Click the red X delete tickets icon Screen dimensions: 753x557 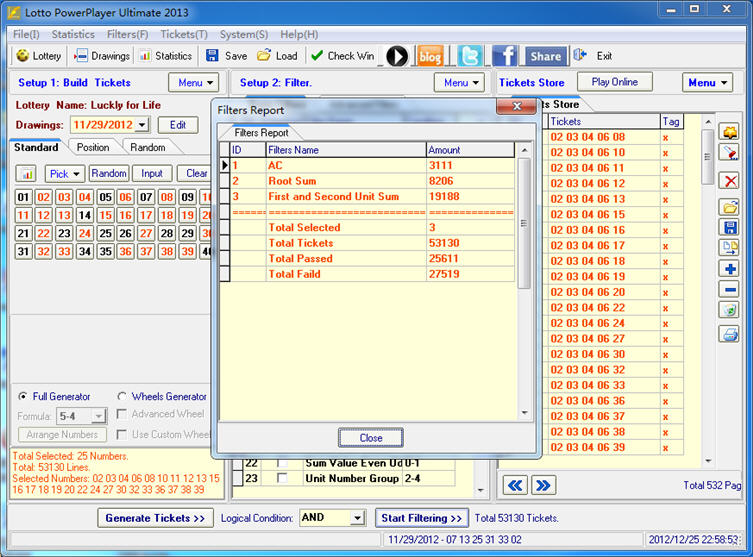click(730, 181)
